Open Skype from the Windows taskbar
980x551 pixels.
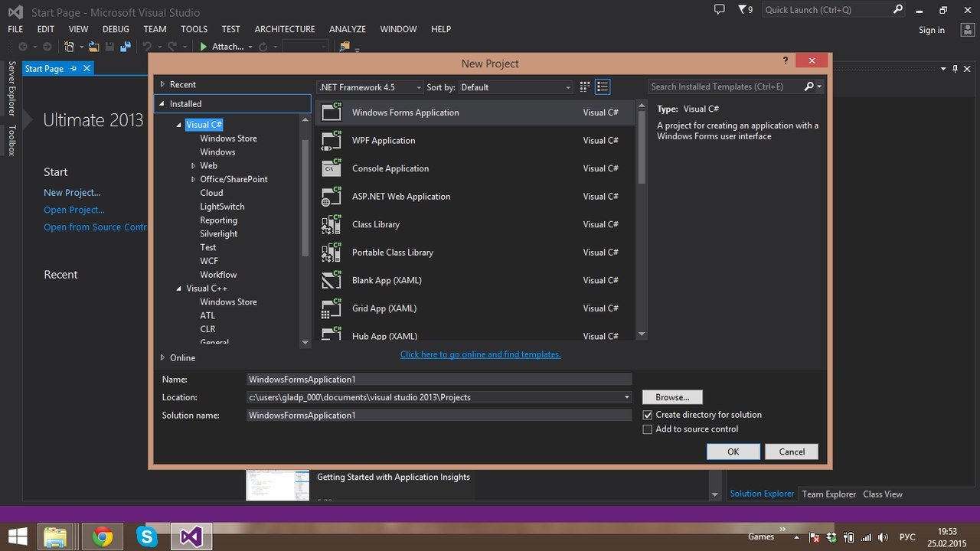coord(146,536)
